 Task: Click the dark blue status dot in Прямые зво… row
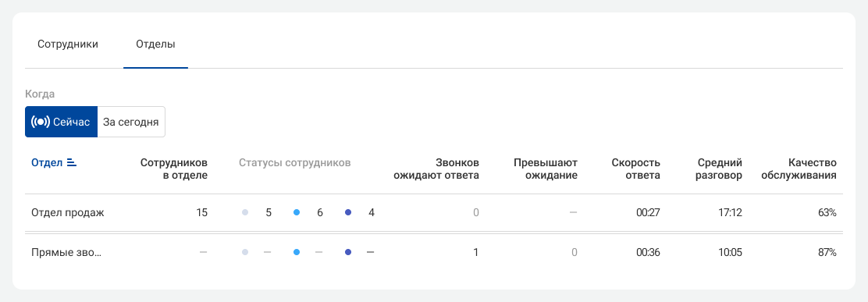click(x=348, y=252)
